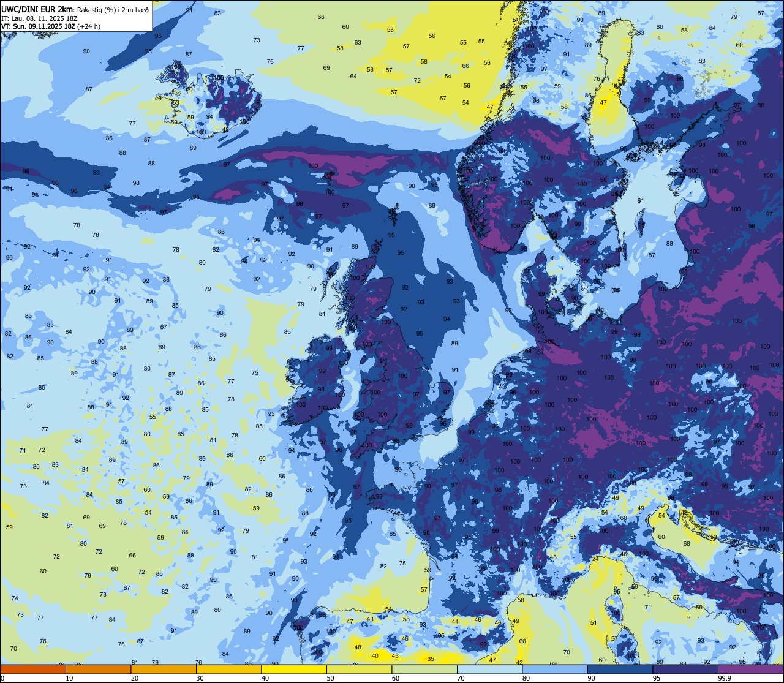Image resolution: width=784 pixels, height=683 pixels.
Task: Click the 'VT: Sun. 09.11.2025 18Z' line
Action: pos(39,26)
